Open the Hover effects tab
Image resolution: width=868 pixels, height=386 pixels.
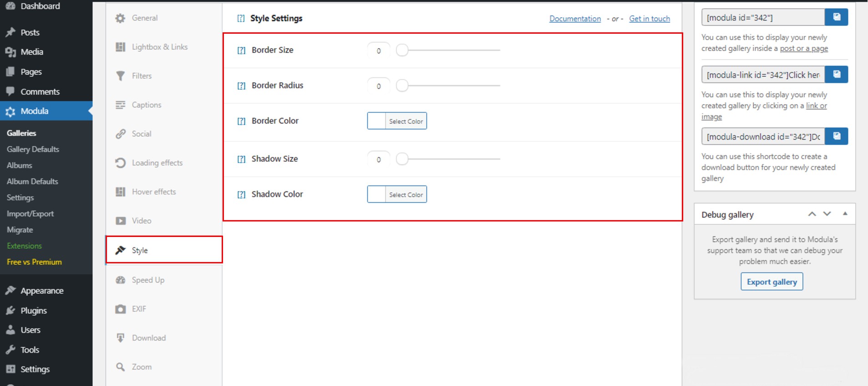(x=153, y=192)
